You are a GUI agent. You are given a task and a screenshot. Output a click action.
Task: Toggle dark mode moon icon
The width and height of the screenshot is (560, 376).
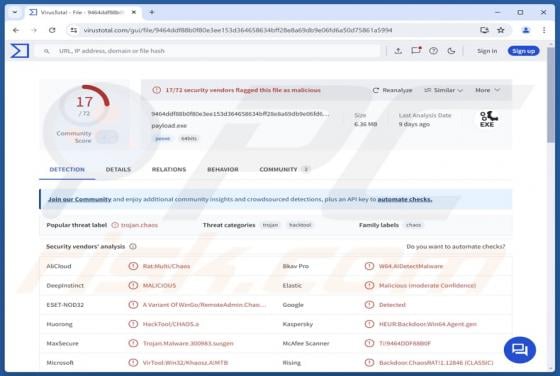pos(451,51)
